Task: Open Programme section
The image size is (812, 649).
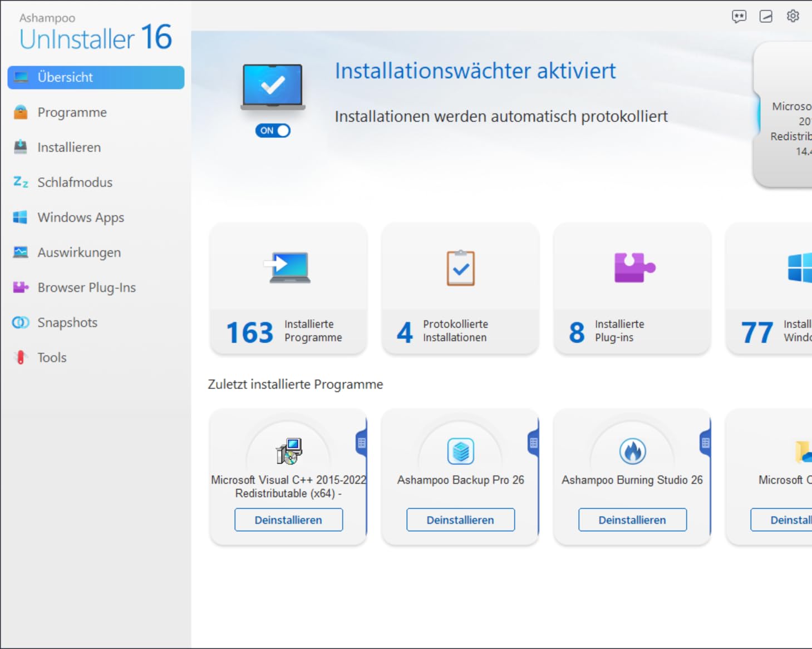Action: (96, 112)
